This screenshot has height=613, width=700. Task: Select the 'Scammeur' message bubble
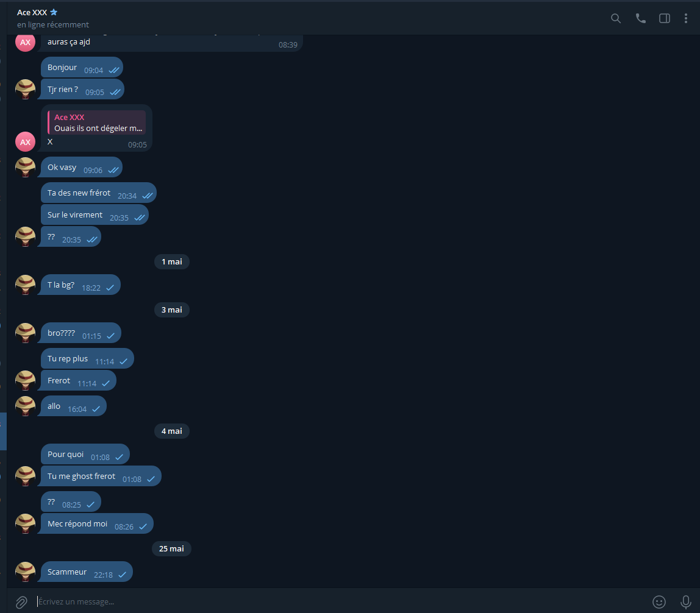[x=87, y=572]
